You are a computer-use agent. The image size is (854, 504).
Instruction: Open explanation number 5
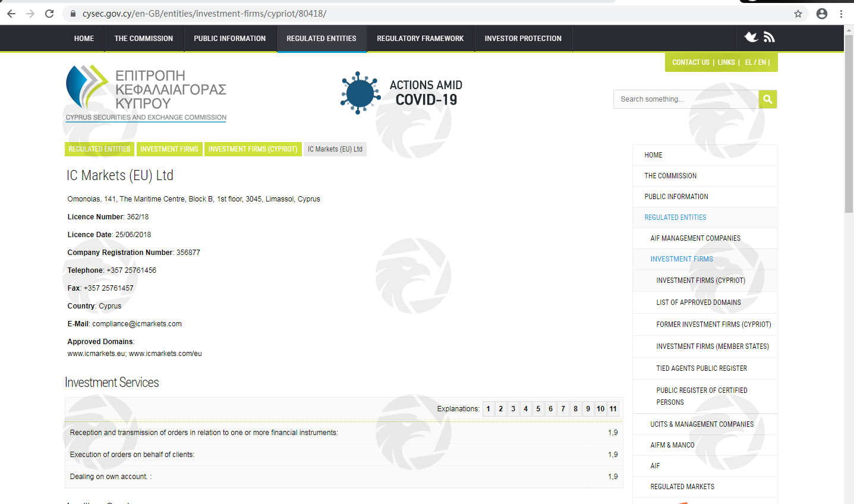coord(538,409)
